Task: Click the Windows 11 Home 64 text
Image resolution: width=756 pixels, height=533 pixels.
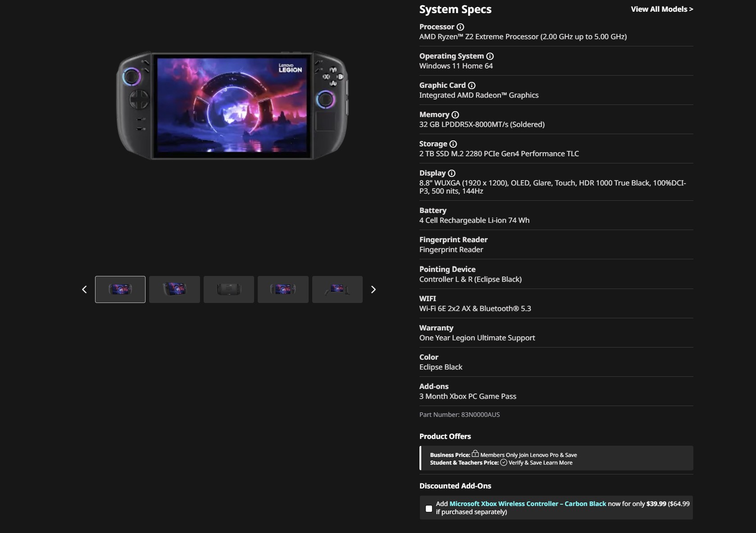Action: tap(456, 66)
